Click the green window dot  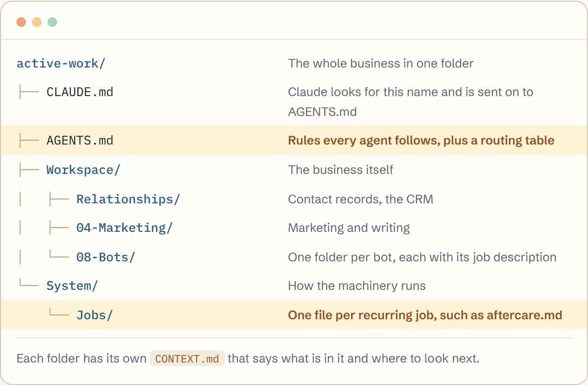[52, 22]
